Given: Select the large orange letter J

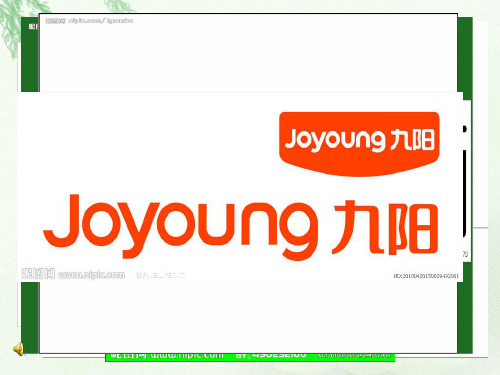Looking at the screenshot, I should [x=63, y=220].
